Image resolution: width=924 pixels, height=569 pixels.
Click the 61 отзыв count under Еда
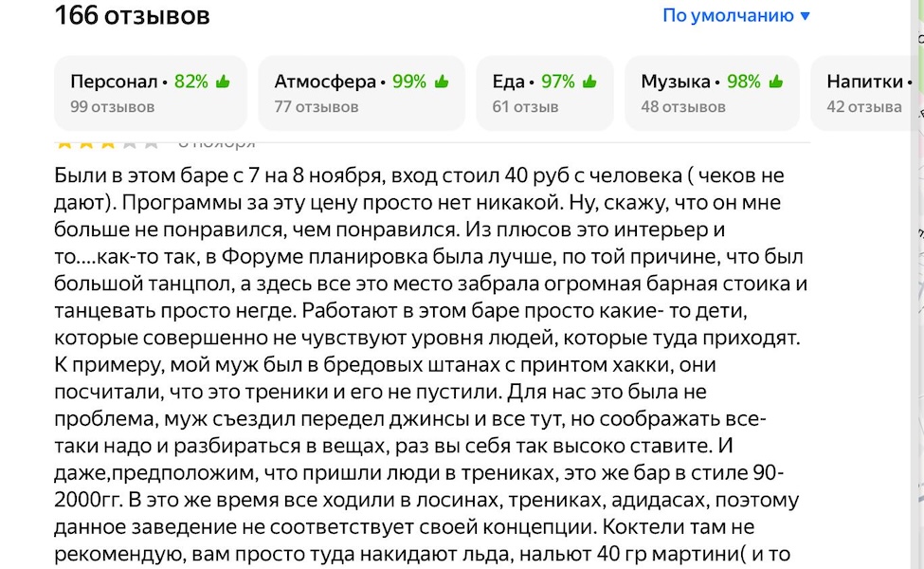point(525,107)
